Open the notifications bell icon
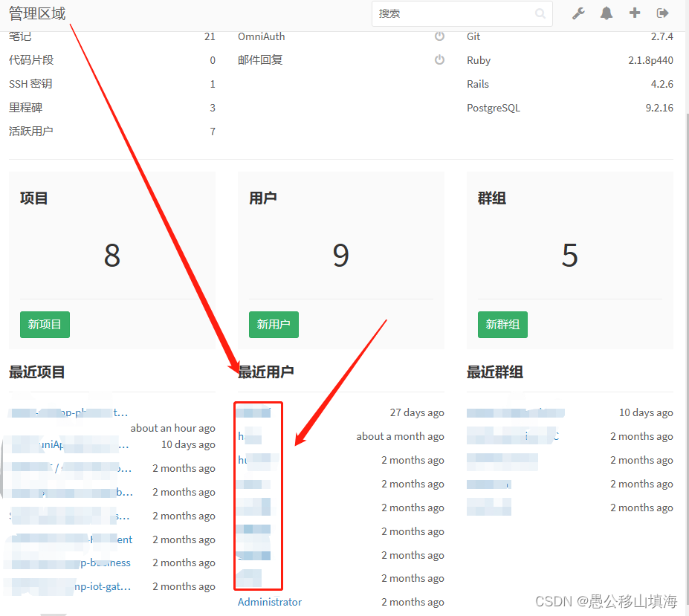This screenshot has width=689, height=616. tap(606, 13)
